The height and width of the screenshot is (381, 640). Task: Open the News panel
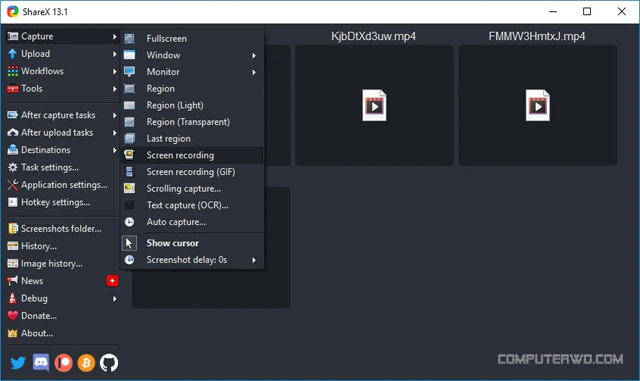(62, 281)
